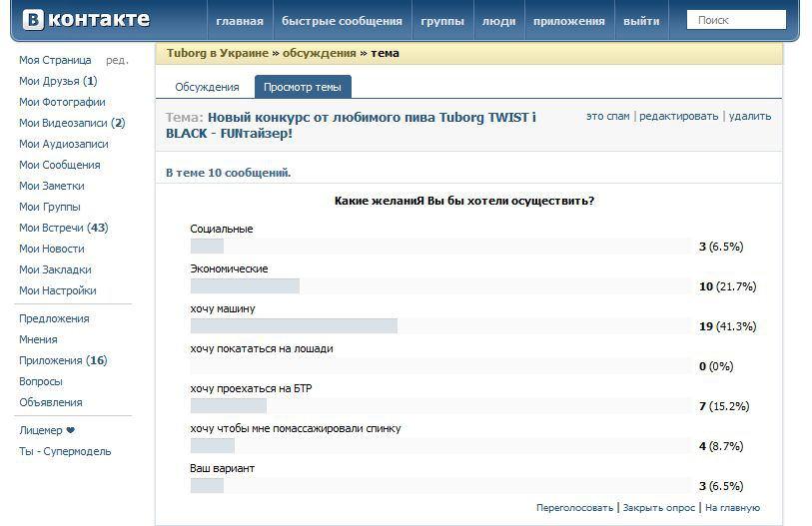Click На главную below the poll
This screenshot has width=812, height=526.
(732, 508)
